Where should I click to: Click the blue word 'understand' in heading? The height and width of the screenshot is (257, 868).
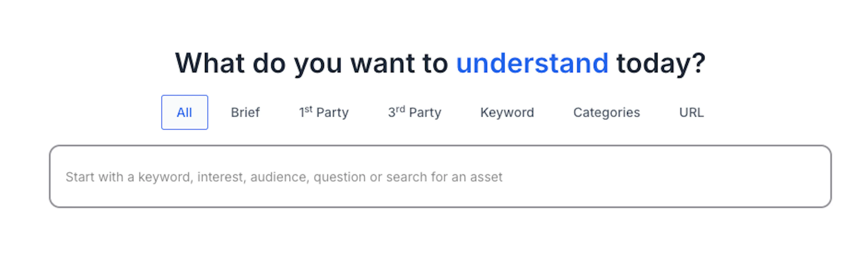click(x=532, y=63)
